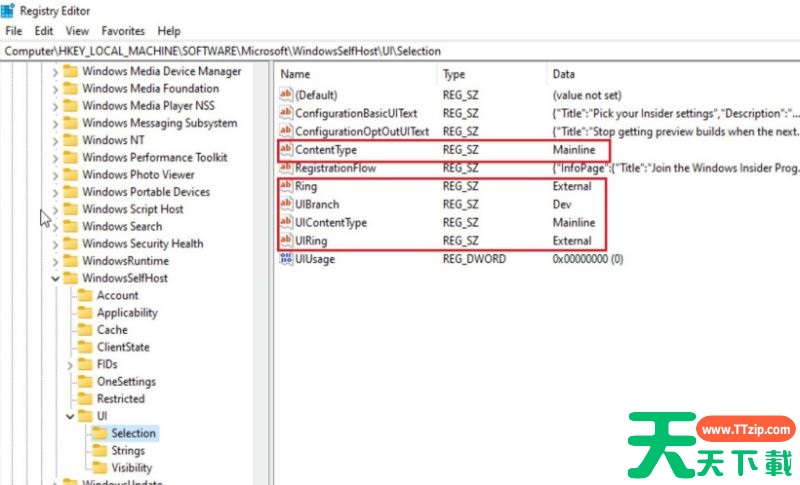Collapse the WindowsSelfHost key
The width and height of the screenshot is (800, 485).
(55, 278)
